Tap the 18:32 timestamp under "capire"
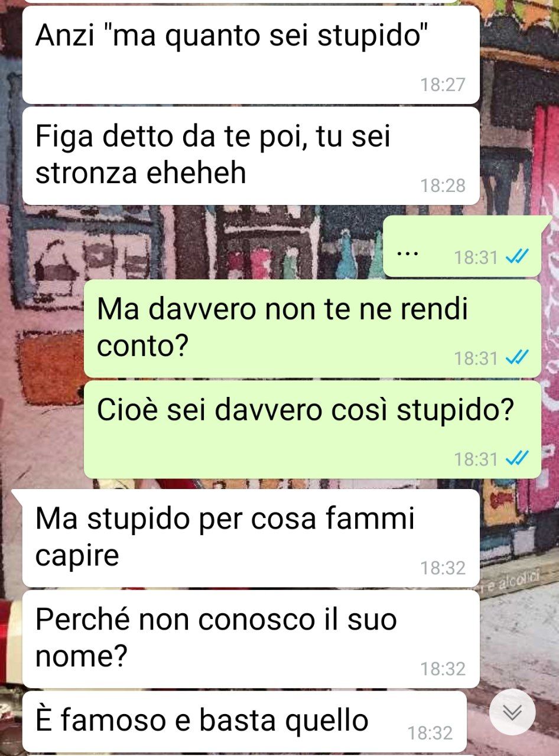 pos(443,568)
